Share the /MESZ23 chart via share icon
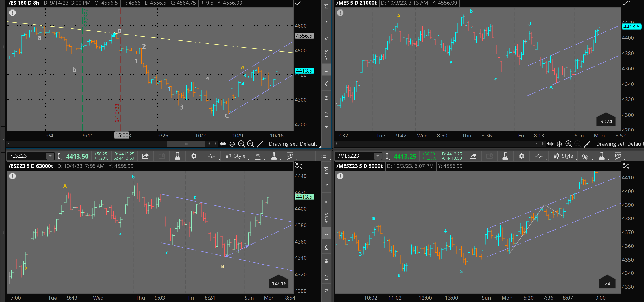 473,156
